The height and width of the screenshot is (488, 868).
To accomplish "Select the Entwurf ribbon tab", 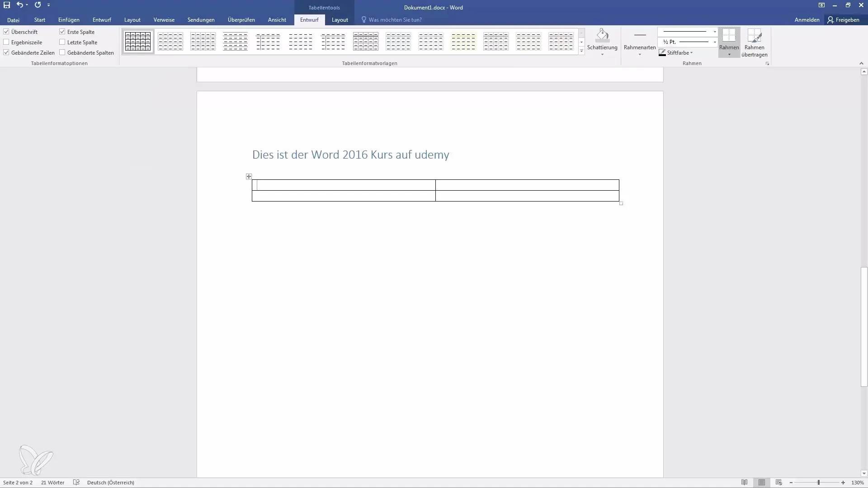I will [x=309, y=20].
